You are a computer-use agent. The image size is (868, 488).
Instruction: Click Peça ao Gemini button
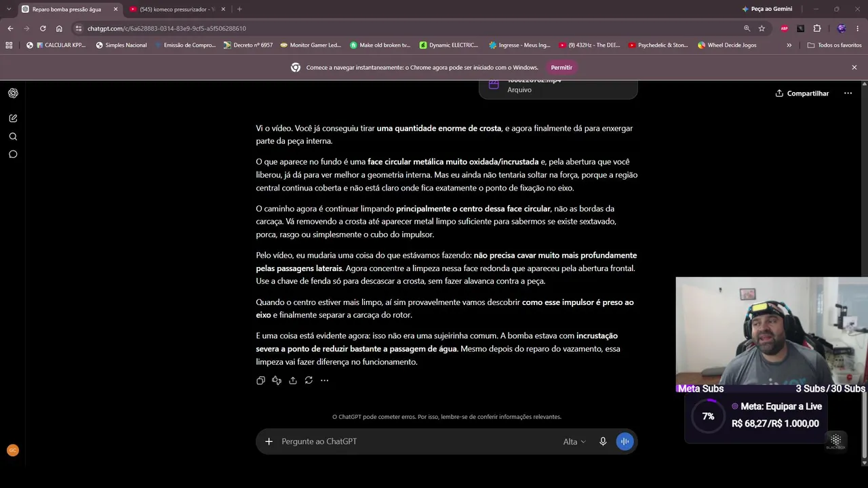point(767,9)
